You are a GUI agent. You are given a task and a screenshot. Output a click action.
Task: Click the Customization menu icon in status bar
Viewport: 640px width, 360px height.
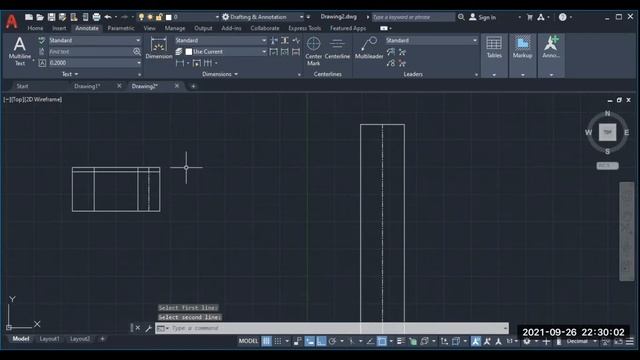click(630, 341)
